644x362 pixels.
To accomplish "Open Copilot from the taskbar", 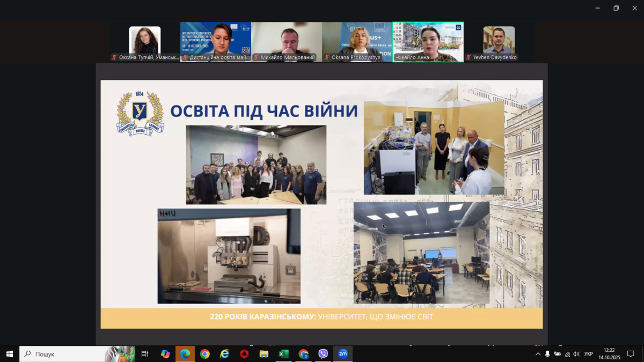I will (165, 354).
